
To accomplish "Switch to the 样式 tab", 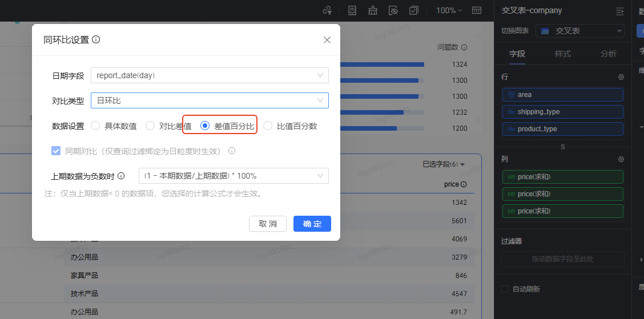I will pyautogui.click(x=563, y=54).
